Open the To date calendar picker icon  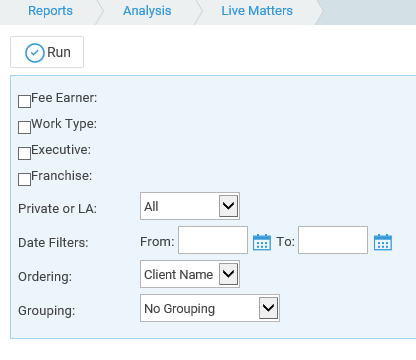click(383, 242)
